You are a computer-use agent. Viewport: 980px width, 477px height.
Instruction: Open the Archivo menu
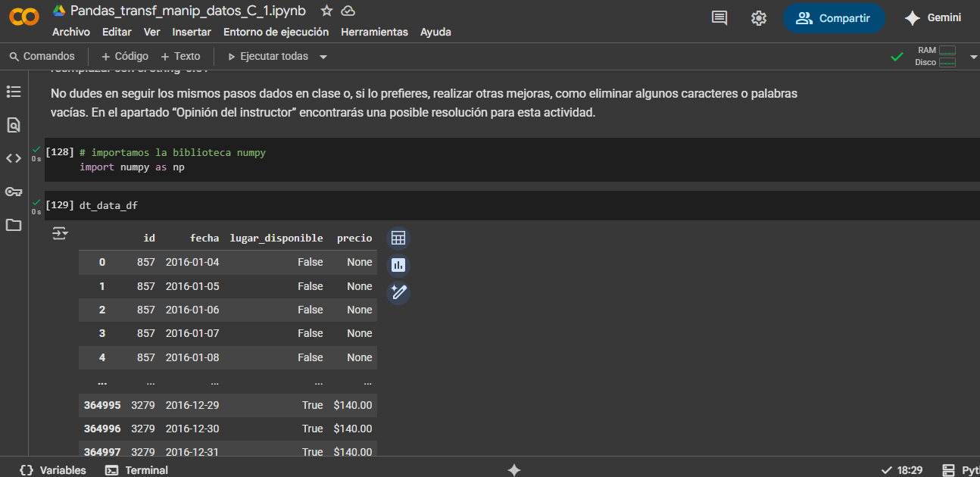[71, 32]
